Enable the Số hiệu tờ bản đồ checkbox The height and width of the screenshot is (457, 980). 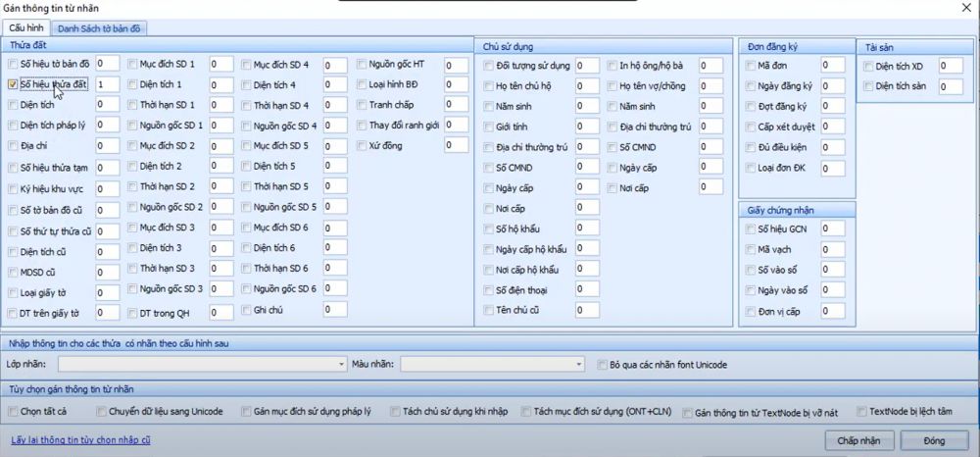pyautogui.click(x=13, y=64)
